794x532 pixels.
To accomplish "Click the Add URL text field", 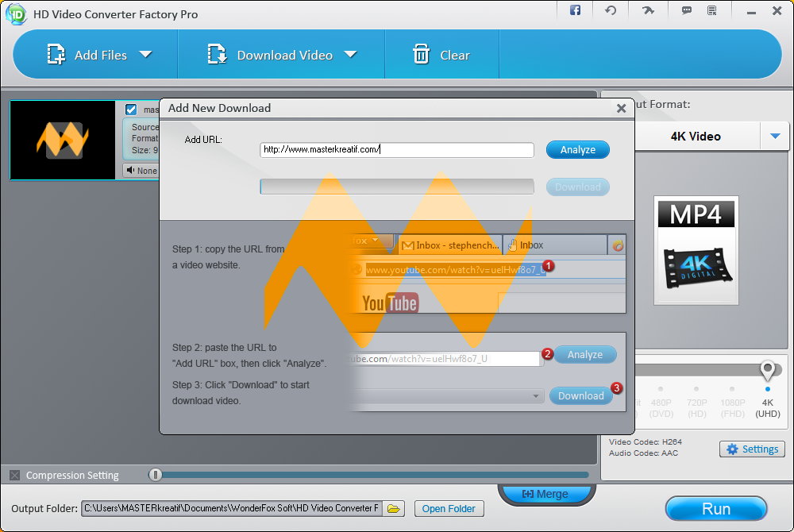I will 397,150.
